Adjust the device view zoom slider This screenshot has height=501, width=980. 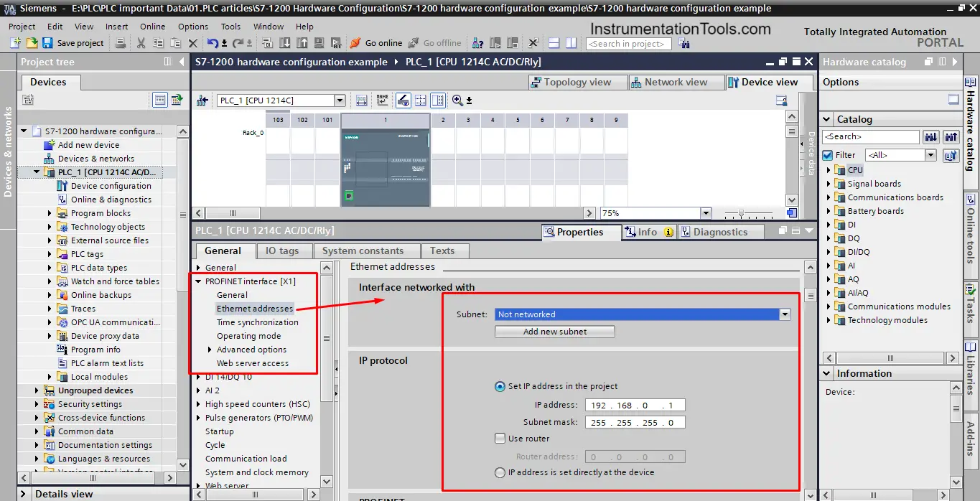741,213
